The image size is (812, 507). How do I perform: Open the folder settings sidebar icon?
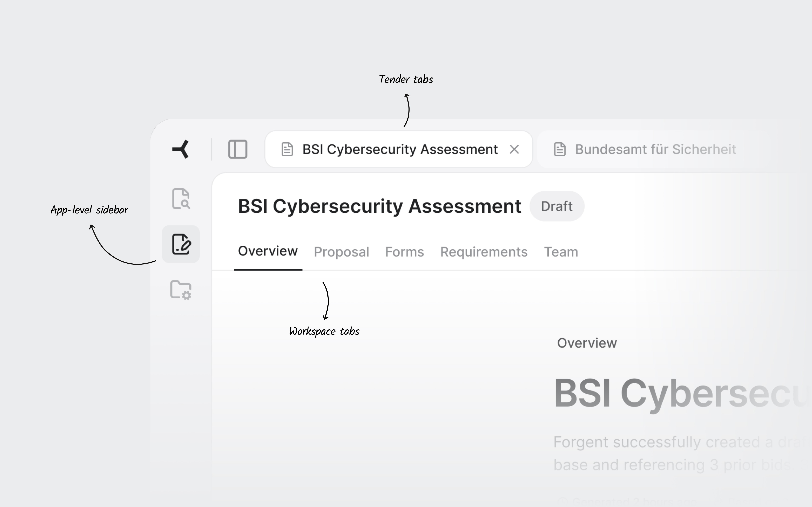click(x=181, y=290)
